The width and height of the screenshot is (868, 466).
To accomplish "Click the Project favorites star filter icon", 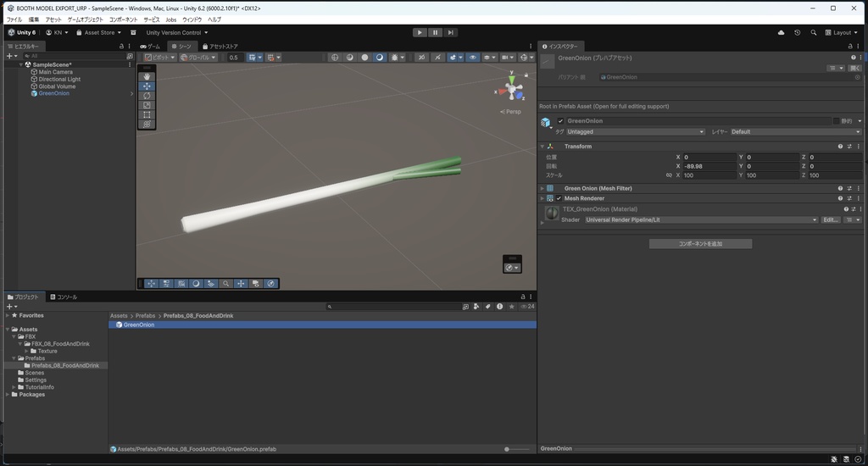I will [511, 306].
